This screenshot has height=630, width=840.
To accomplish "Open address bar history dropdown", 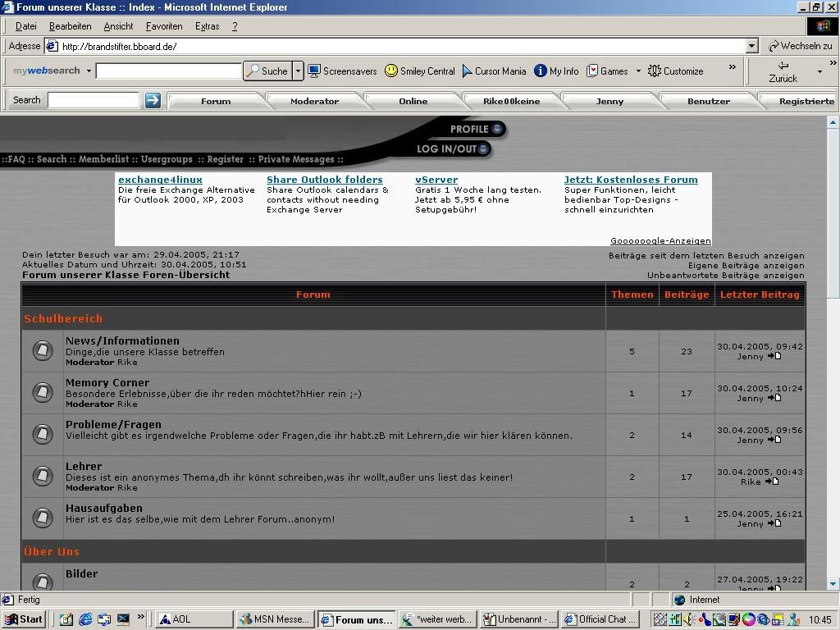I will [x=752, y=46].
